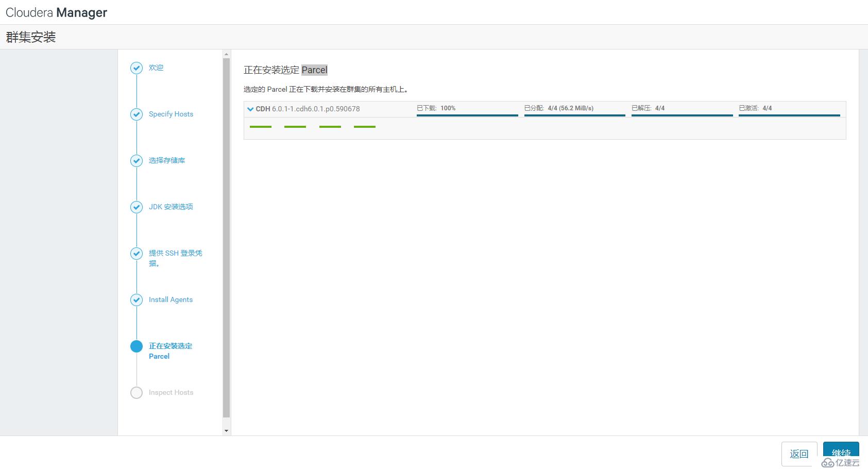Click the 选定的 Parcel 正在下载 description text
The height and width of the screenshot is (469, 868).
coord(327,89)
